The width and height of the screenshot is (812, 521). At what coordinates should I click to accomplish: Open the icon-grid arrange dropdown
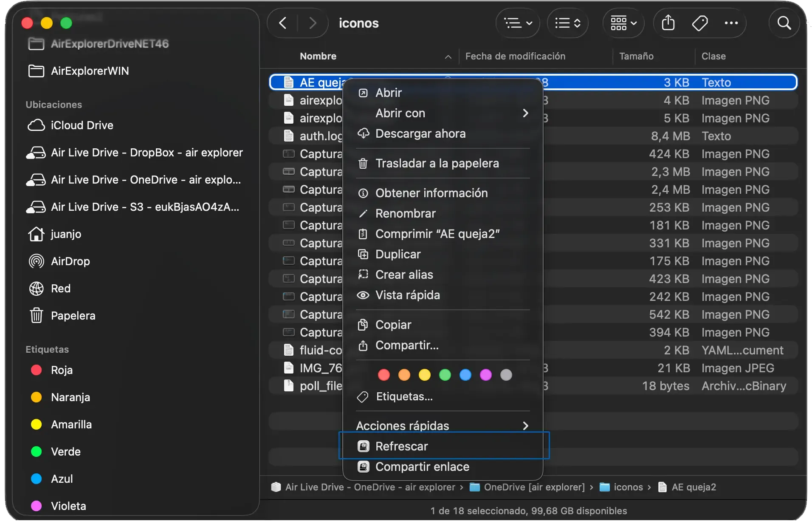click(x=623, y=23)
